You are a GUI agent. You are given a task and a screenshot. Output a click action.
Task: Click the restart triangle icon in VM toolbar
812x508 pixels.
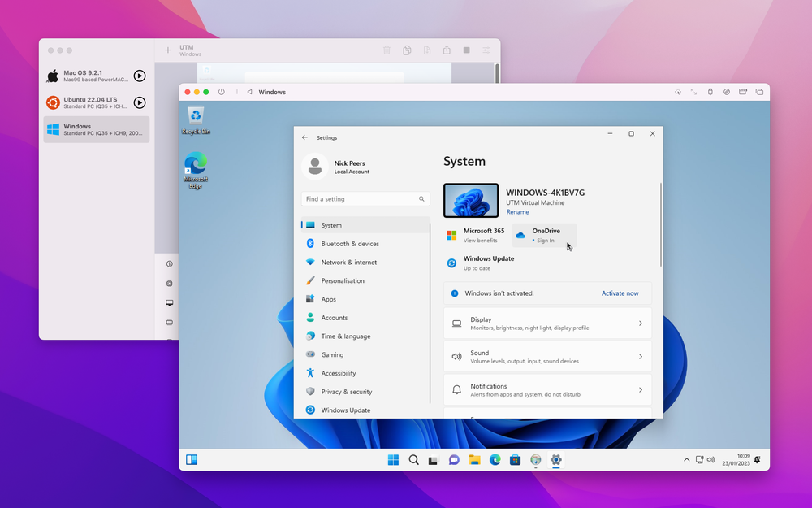tap(249, 92)
